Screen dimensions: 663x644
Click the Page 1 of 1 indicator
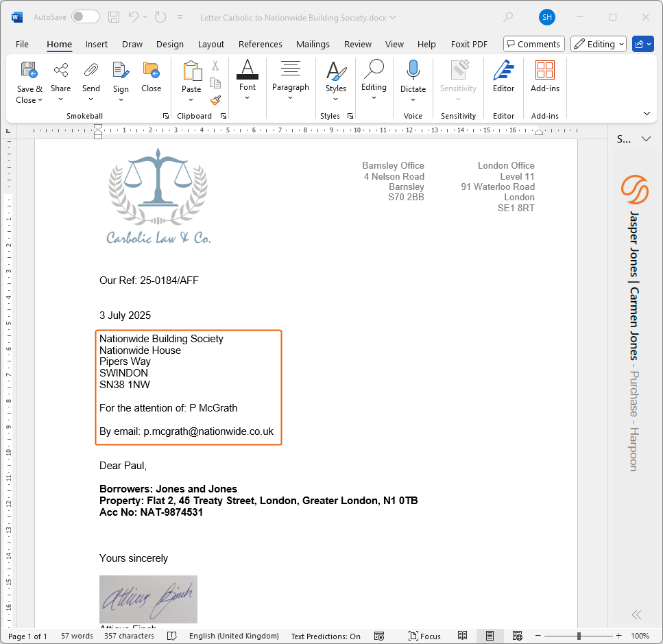(x=27, y=636)
